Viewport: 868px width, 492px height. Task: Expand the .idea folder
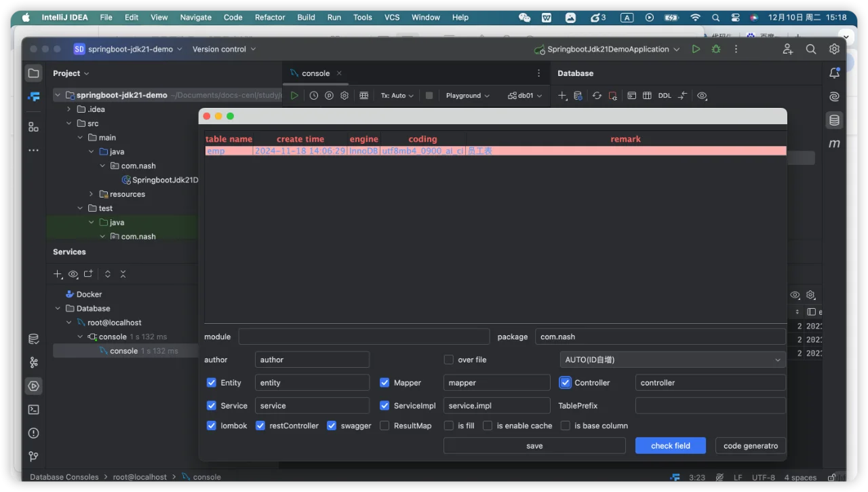click(x=68, y=109)
